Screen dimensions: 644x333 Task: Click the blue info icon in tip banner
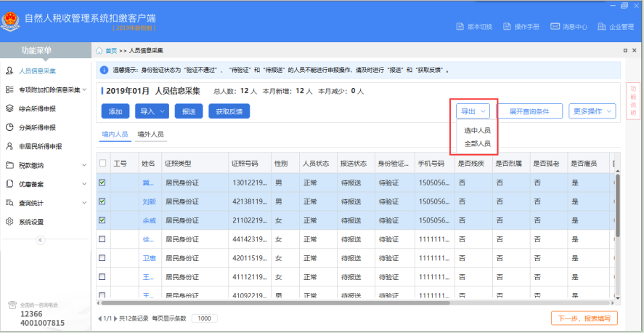[105, 71]
